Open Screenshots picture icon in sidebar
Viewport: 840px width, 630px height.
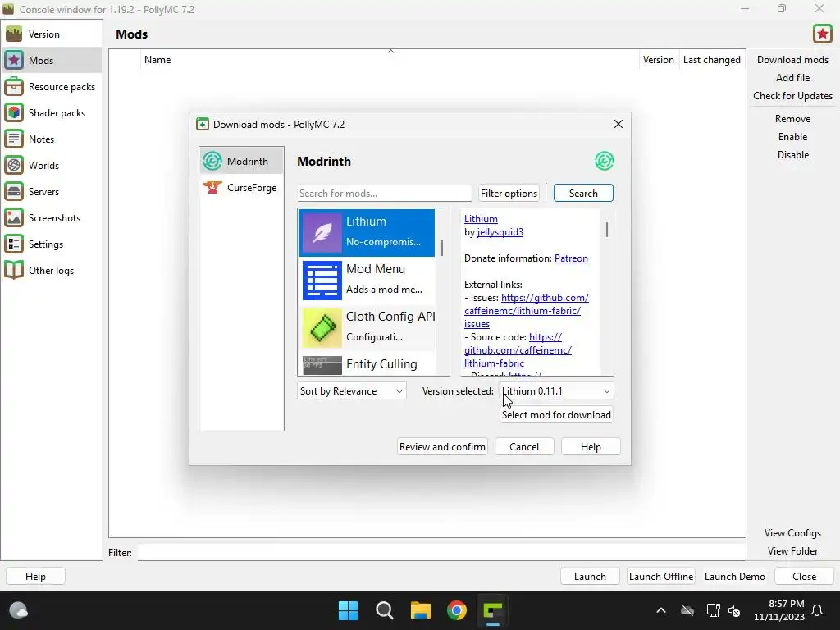point(14,218)
